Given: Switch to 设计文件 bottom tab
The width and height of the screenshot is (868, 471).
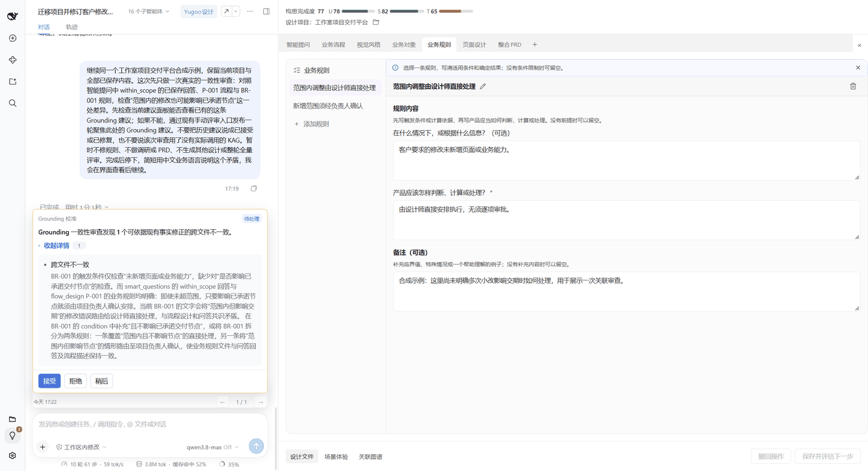Looking at the screenshot, I should [x=302, y=457].
